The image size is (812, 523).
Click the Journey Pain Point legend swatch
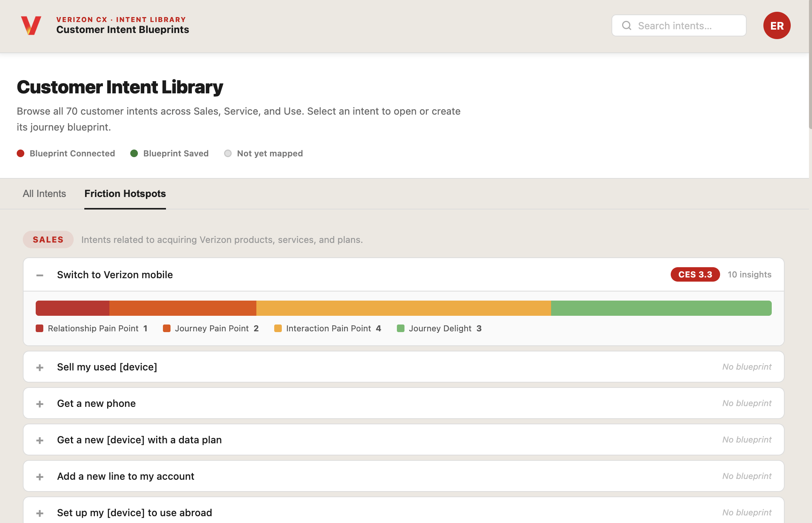click(x=167, y=328)
